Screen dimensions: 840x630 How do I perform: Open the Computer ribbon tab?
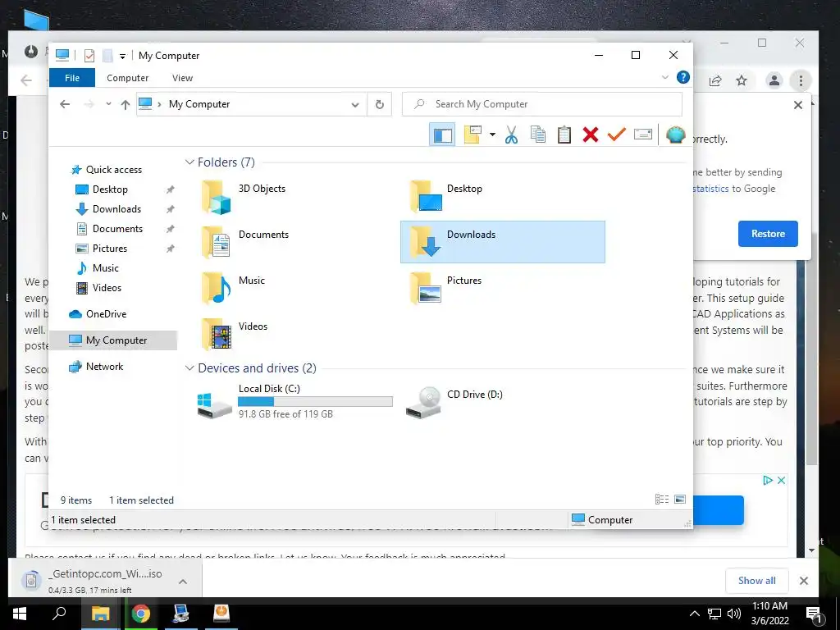(127, 78)
